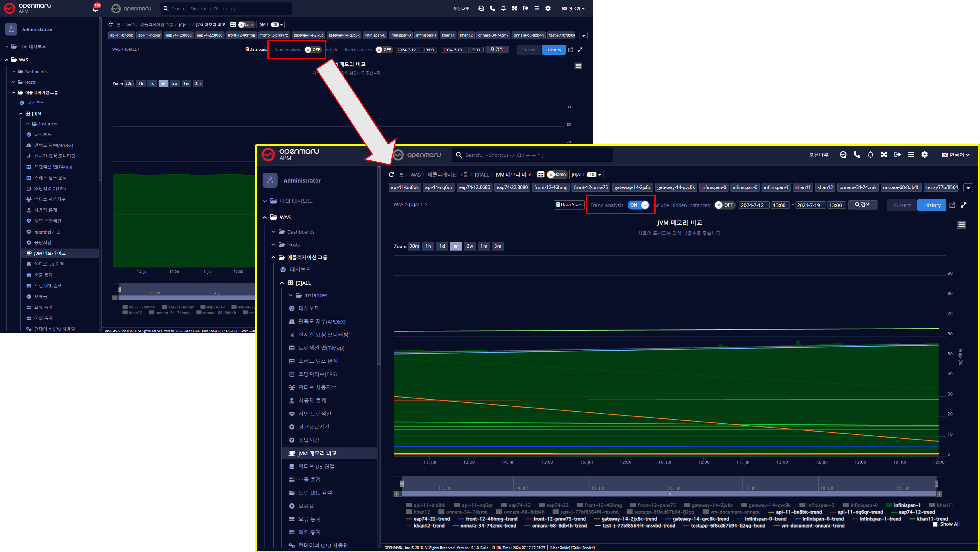980x552 pixels.
Task: Click the Data Stats button in lower panel
Action: tap(569, 205)
